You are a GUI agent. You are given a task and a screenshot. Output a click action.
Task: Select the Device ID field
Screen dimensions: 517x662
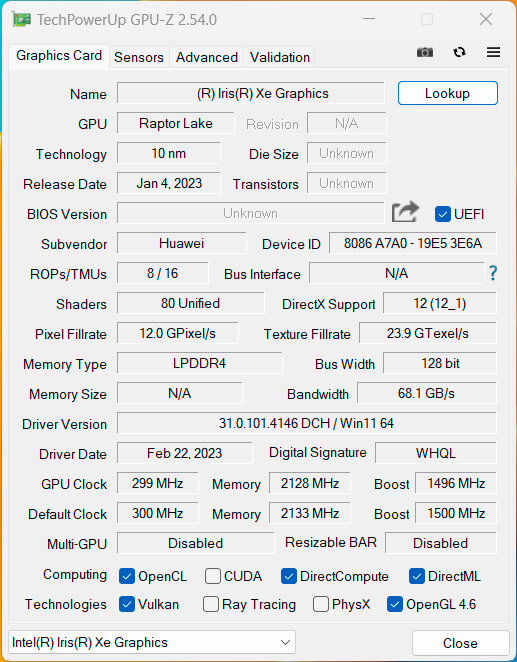pos(412,243)
